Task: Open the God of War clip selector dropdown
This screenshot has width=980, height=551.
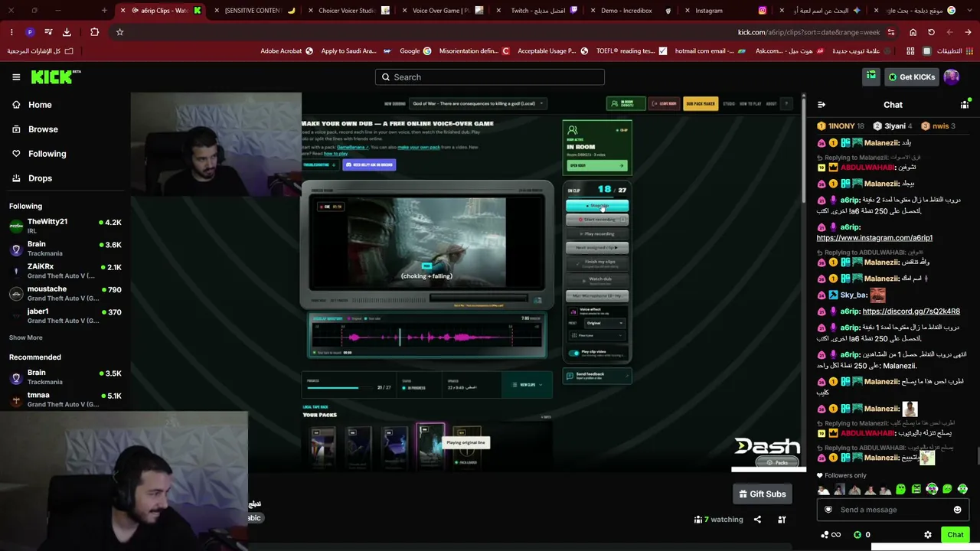Action: point(478,103)
